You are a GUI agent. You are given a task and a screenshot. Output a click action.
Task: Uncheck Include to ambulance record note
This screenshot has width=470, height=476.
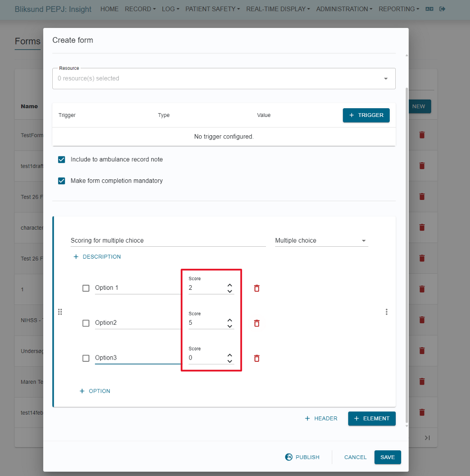coord(61,160)
